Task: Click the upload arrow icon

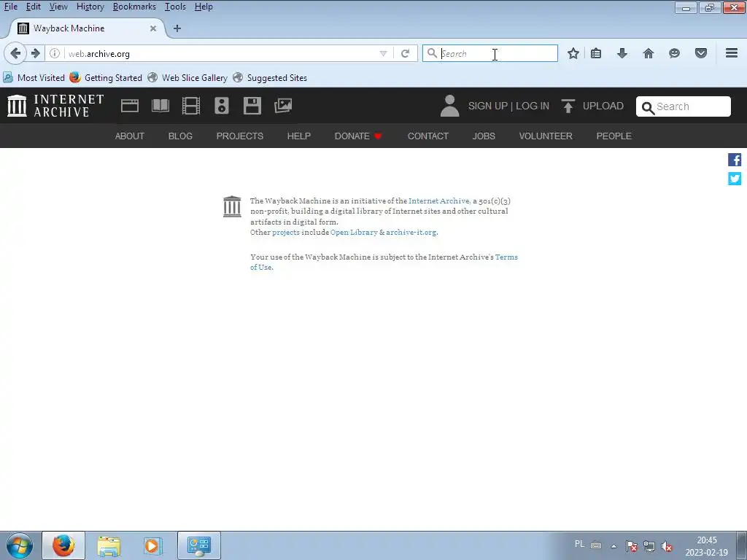Action: point(568,106)
